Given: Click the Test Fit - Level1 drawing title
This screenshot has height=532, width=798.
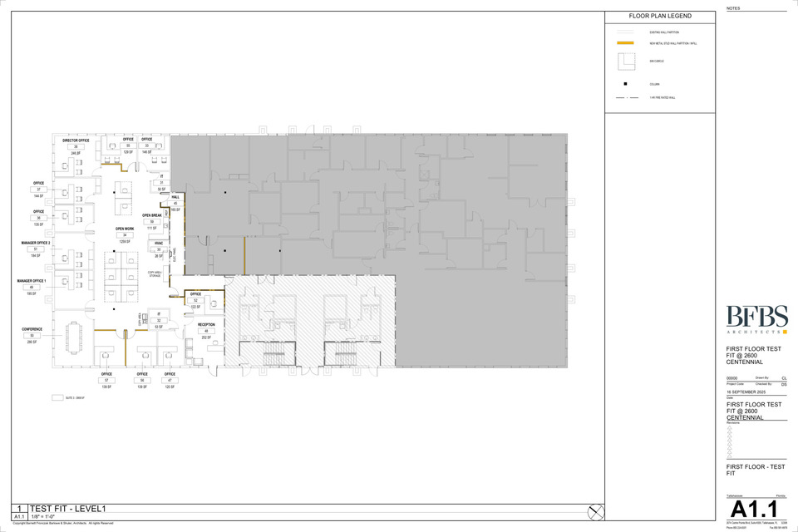Looking at the screenshot, I should (x=68, y=509).
